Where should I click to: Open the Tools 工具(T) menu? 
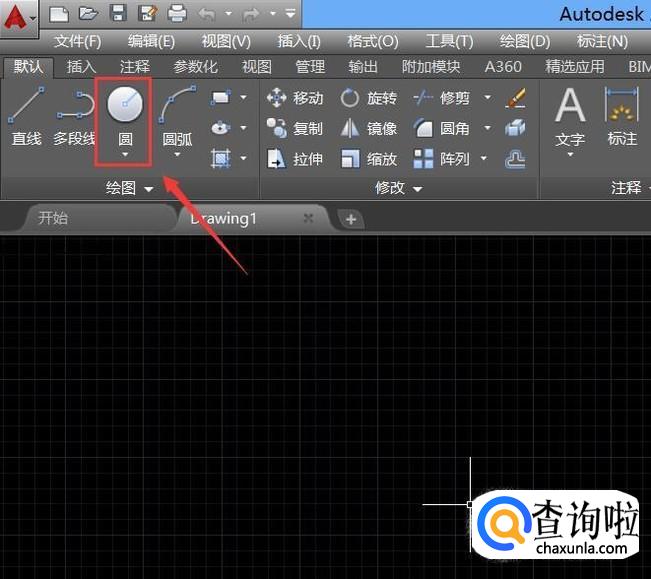click(449, 42)
